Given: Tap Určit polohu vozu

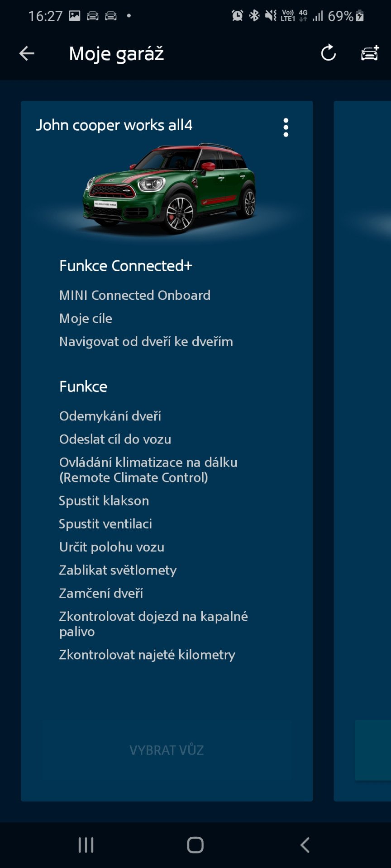Looking at the screenshot, I should 112,547.
